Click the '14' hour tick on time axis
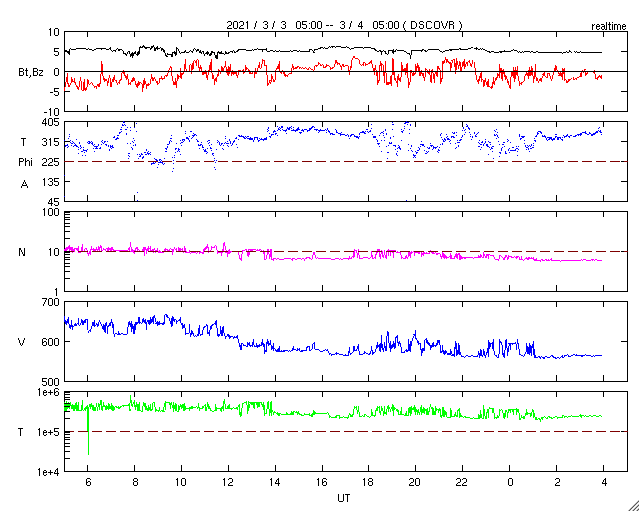640x512 pixels. tap(275, 483)
